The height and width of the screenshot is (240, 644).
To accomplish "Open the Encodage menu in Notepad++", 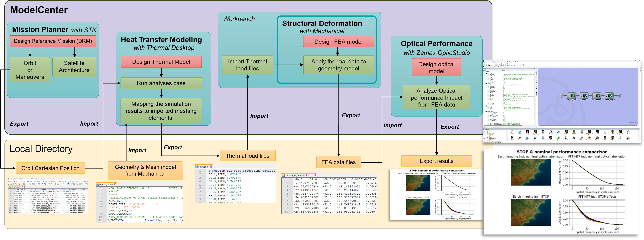I will tap(37, 181).
